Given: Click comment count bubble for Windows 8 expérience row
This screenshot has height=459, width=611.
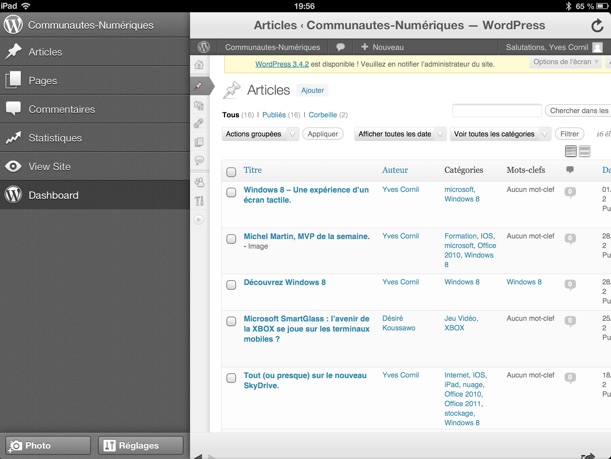Looking at the screenshot, I should (x=570, y=192).
